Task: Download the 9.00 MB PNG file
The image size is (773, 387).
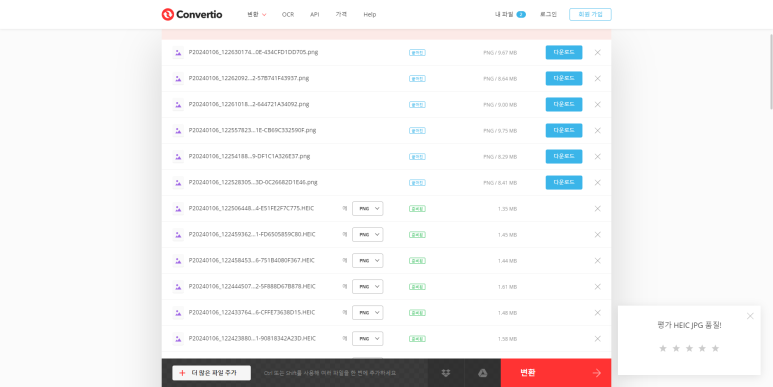Action: click(x=563, y=105)
